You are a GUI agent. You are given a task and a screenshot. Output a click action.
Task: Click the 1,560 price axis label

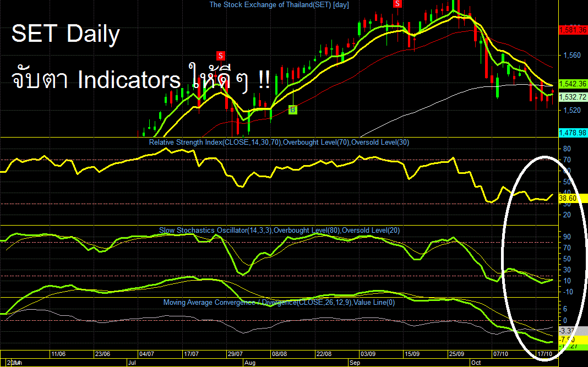(572, 56)
